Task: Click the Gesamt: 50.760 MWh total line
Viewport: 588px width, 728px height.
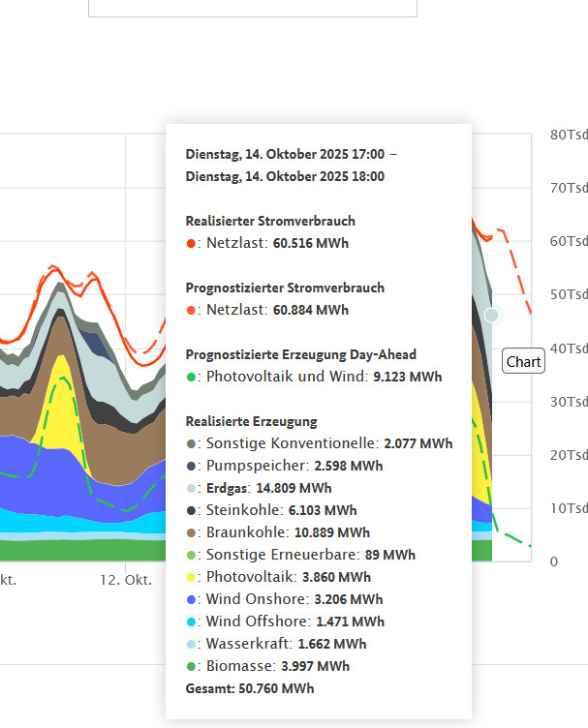Action: point(250,688)
